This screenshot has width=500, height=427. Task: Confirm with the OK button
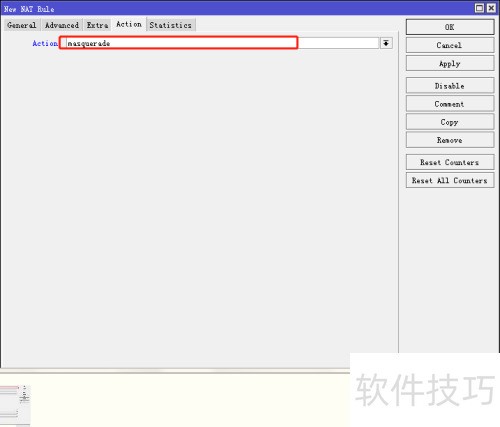pyautogui.click(x=450, y=27)
